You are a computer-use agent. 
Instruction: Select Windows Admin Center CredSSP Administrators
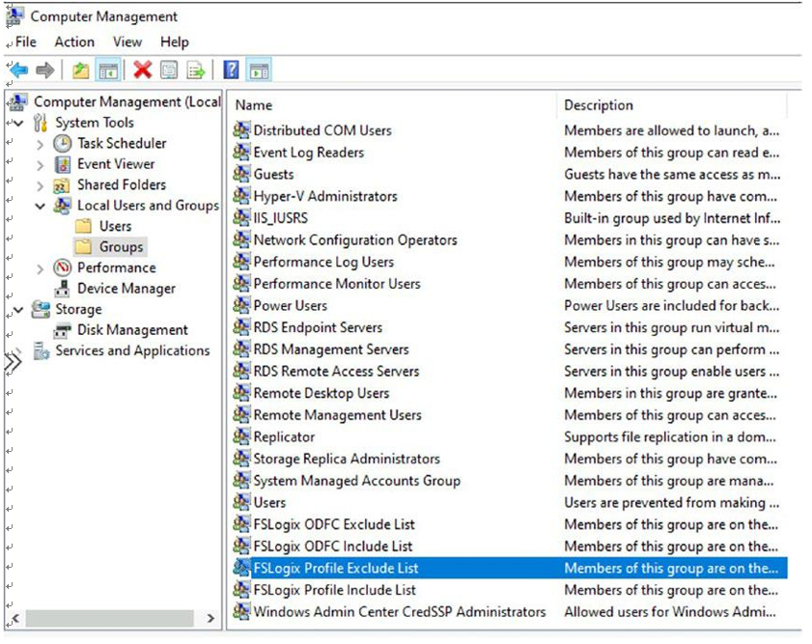pos(400,611)
